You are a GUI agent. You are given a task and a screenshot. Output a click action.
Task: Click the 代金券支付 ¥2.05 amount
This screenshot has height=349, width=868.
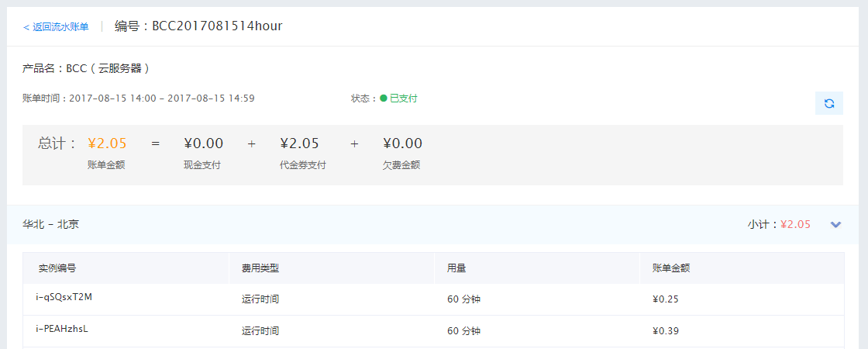pyautogui.click(x=299, y=143)
